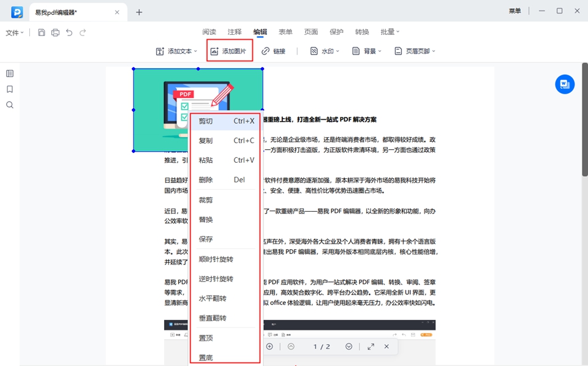This screenshot has width=588, height=366.
Task: Select the 易我pdf编辑器 document tab
Action: pos(78,12)
